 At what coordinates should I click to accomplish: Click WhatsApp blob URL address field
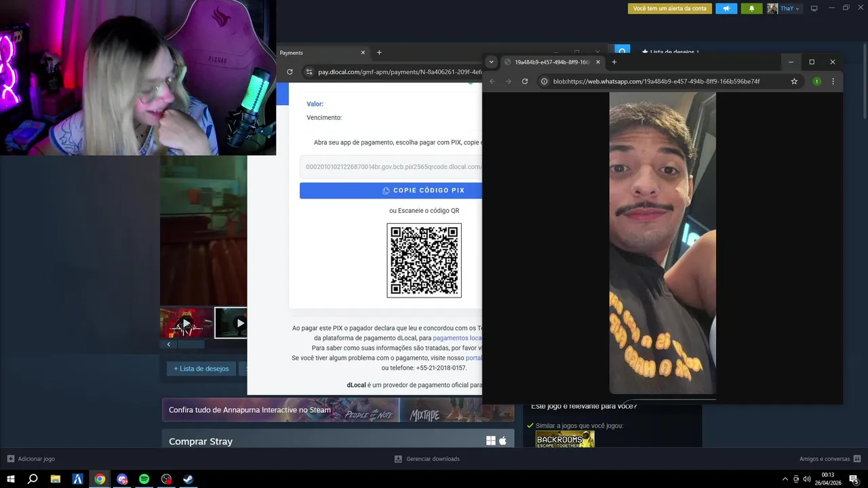[x=656, y=81]
